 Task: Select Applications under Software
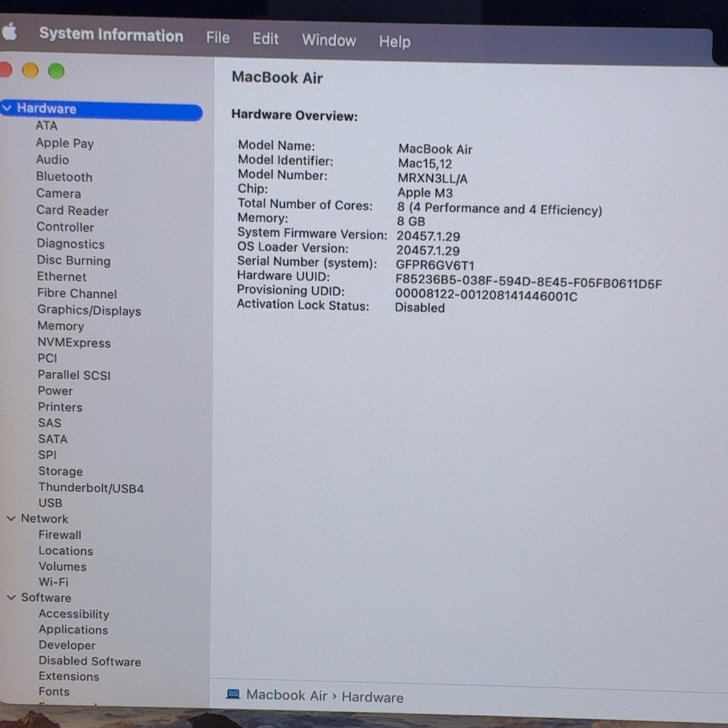click(x=73, y=630)
